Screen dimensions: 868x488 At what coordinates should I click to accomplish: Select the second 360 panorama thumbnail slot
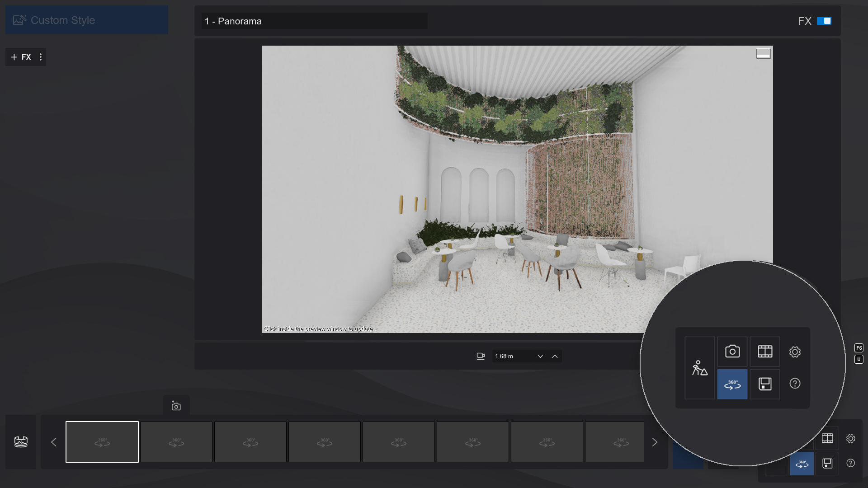pos(176,442)
